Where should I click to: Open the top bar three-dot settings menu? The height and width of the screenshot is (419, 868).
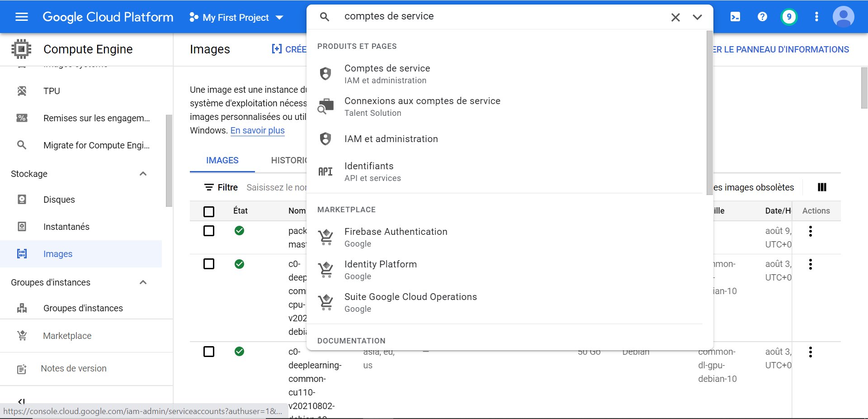click(x=816, y=17)
